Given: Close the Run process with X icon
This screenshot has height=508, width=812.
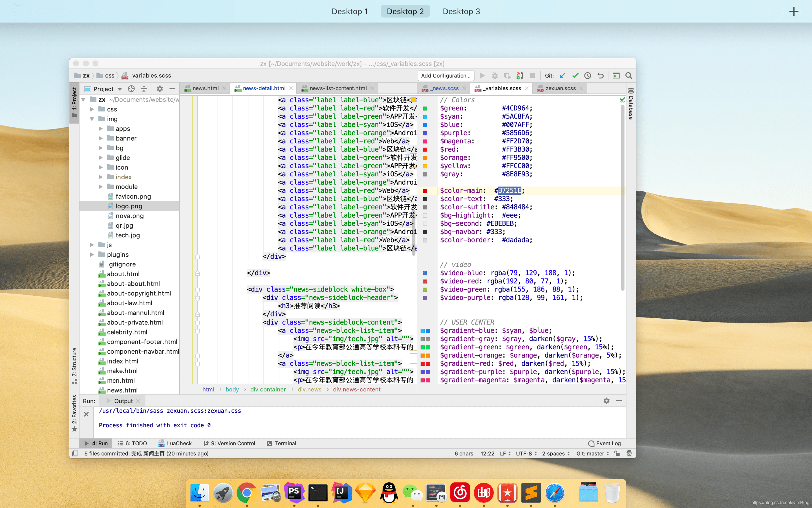Looking at the screenshot, I should [86, 414].
